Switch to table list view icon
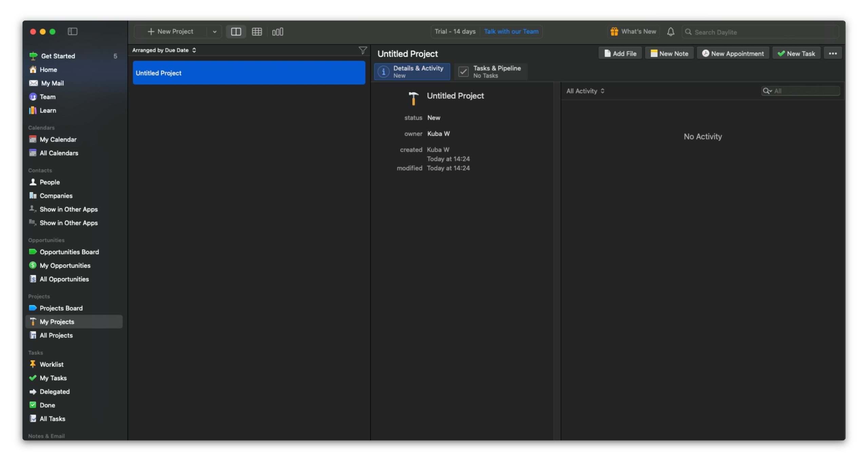This screenshot has width=868, height=463. [x=257, y=32]
